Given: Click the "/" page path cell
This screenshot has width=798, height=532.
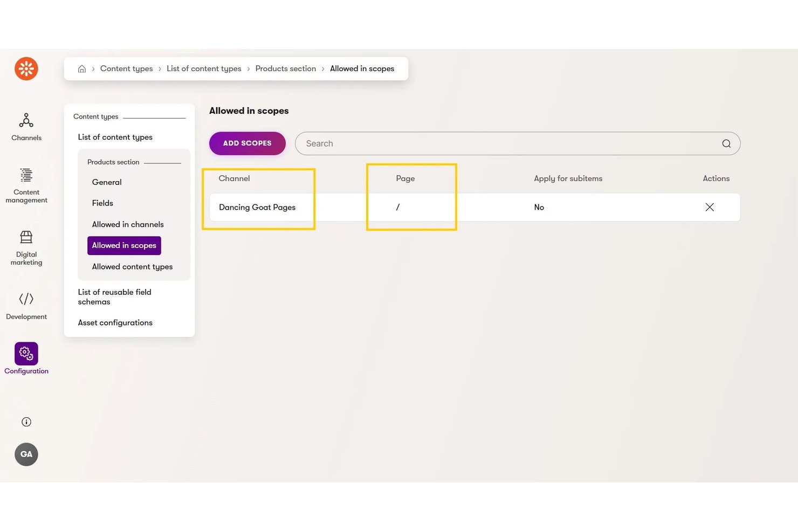Looking at the screenshot, I should coord(398,208).
